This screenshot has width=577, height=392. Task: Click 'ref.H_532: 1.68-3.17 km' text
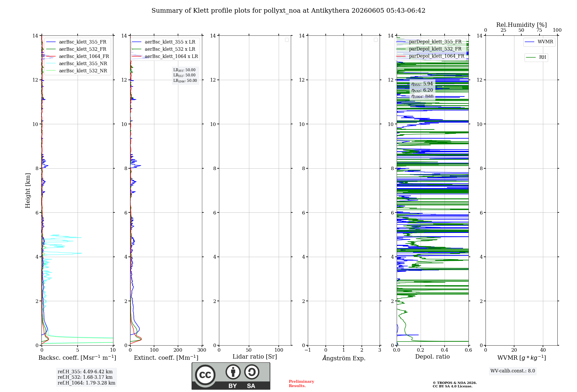[85, 377]
